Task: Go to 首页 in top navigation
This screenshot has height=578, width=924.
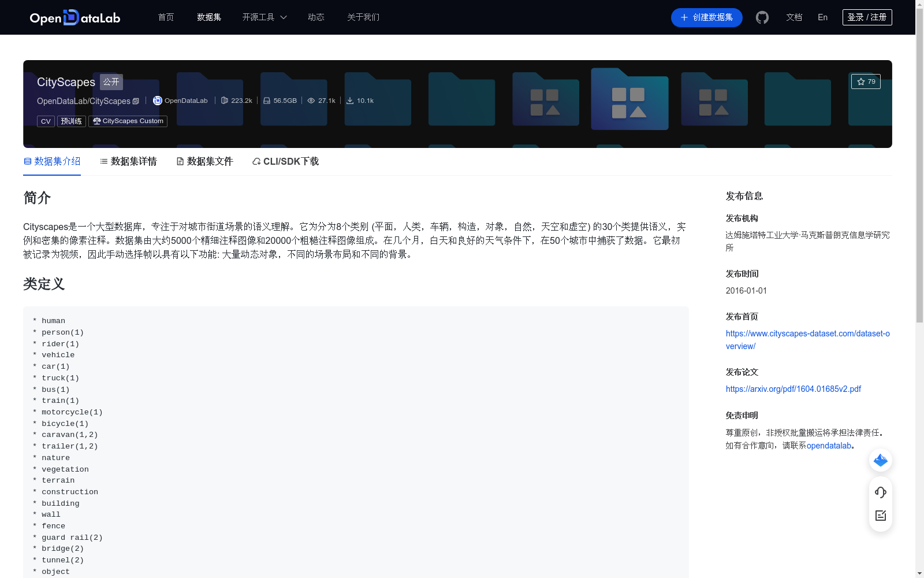Action: click(166, 17)
